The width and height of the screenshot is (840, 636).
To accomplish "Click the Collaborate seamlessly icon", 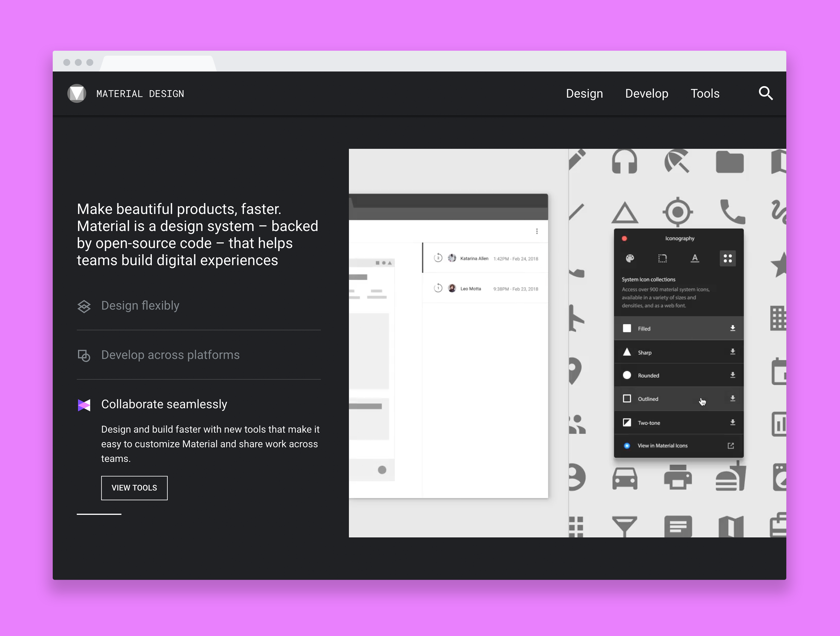I will pyautogui.click(x=83, y=403).
